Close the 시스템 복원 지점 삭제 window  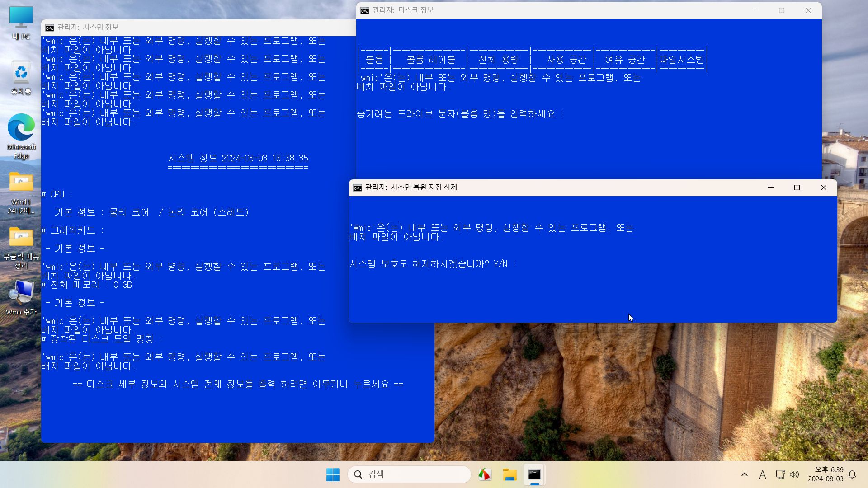point(824,188)
